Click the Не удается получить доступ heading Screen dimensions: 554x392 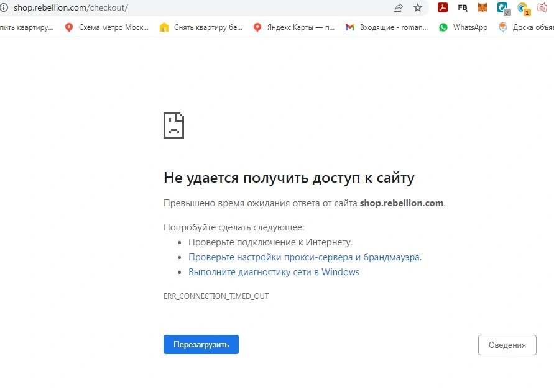pyautogui.click(x=289, y=178)
